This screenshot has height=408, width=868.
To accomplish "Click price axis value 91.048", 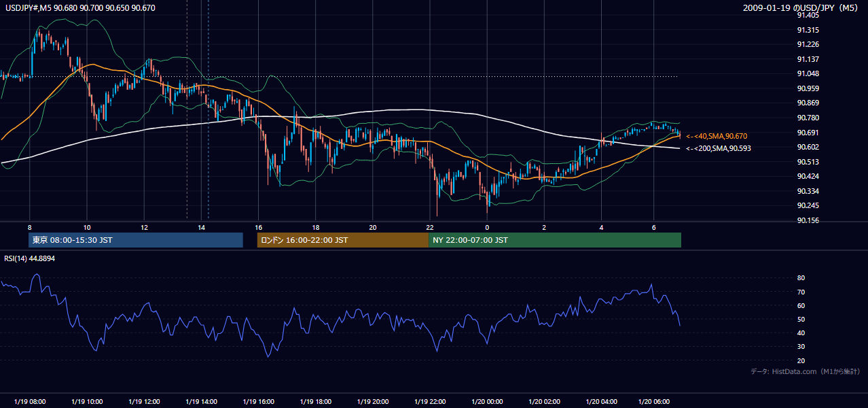I will tap(808, 73).
